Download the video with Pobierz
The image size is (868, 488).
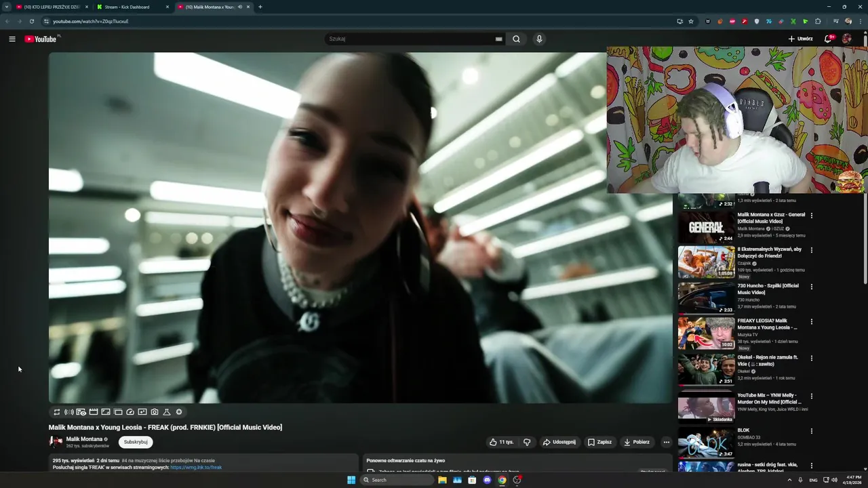[637, 442]
